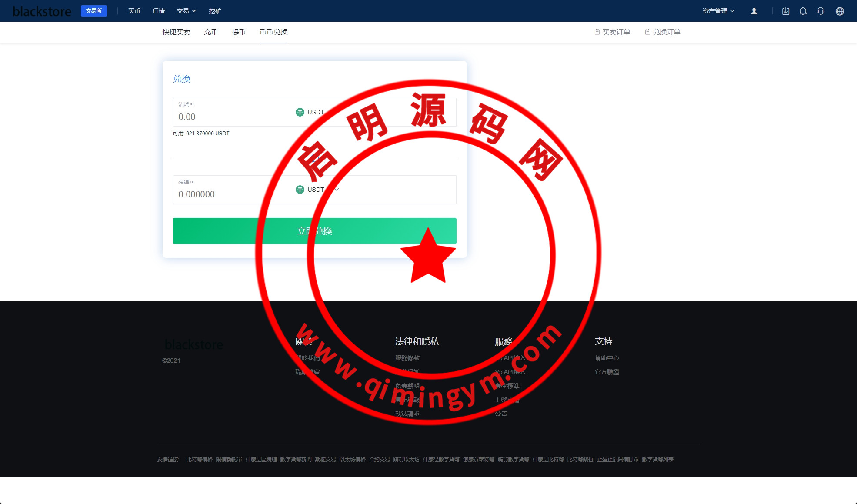Switch to 充币 tab
The width and height of the screenshot is (857, 504).
tap(211, 32)
